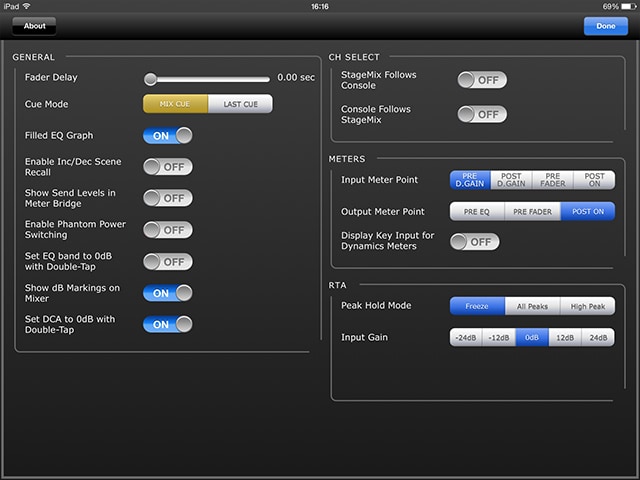This screenshot has width=640, height=480.
Task: Choose PRE FADER for Output Meter Point
Action: tap(531, 212)
